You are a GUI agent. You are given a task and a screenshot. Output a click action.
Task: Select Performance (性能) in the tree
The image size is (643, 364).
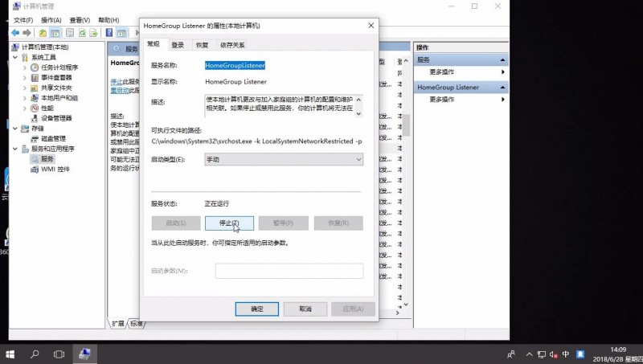click(47, 108)
